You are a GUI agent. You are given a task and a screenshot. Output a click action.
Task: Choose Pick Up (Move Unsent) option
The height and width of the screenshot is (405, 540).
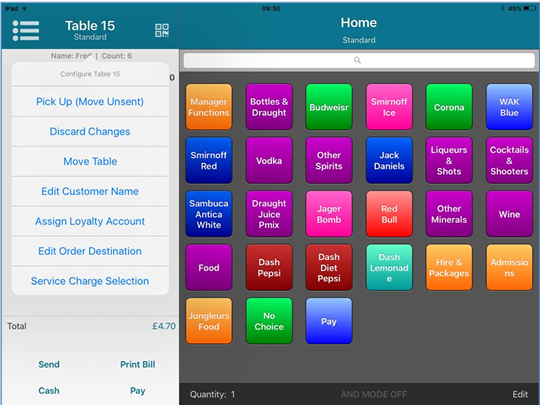(x=90, y=102)
